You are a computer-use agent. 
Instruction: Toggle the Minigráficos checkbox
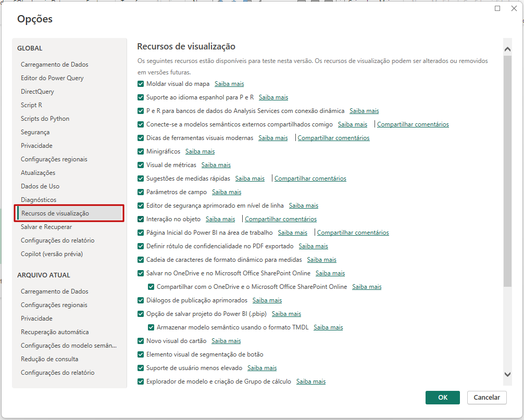(141, 151)
